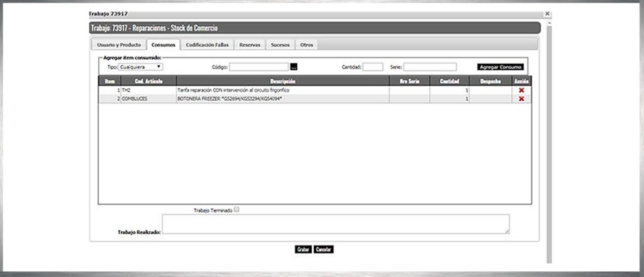Focus the Serie text field
This screenshot has height=277, width=644.
[x=430, y=67]
